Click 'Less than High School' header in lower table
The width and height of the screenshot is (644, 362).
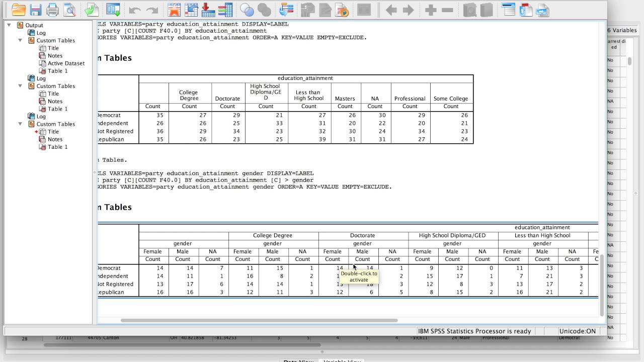(x=542, y=235)
